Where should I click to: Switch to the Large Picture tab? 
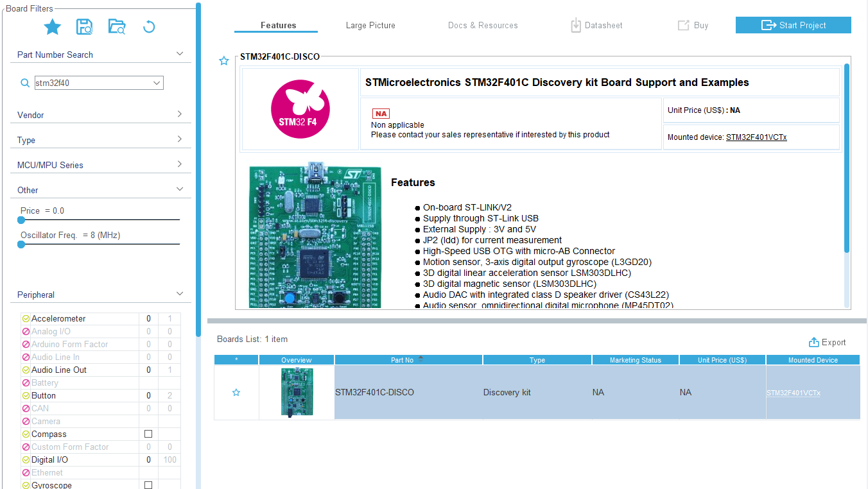pos(370,26)
